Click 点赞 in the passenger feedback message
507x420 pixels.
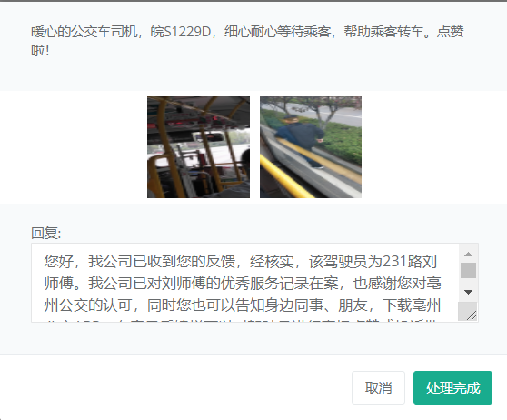(451, 32)
